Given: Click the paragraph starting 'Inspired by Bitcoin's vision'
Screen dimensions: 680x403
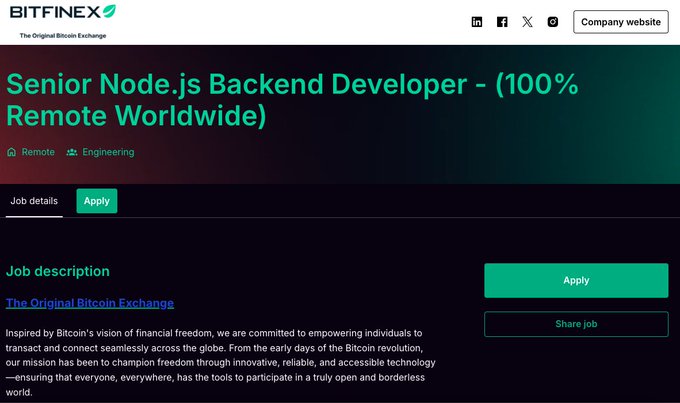Looking at the screenshot, I should click(220, 363).
